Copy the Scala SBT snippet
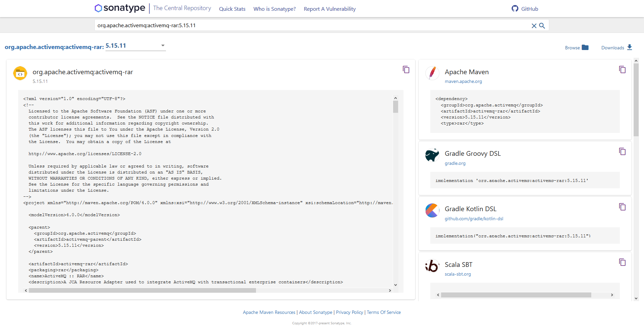Screen dimensions: 644x331 [x=622, y=262]
